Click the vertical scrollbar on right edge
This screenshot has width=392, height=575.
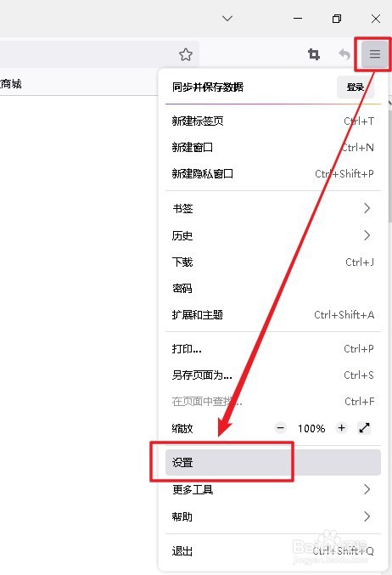390,165
